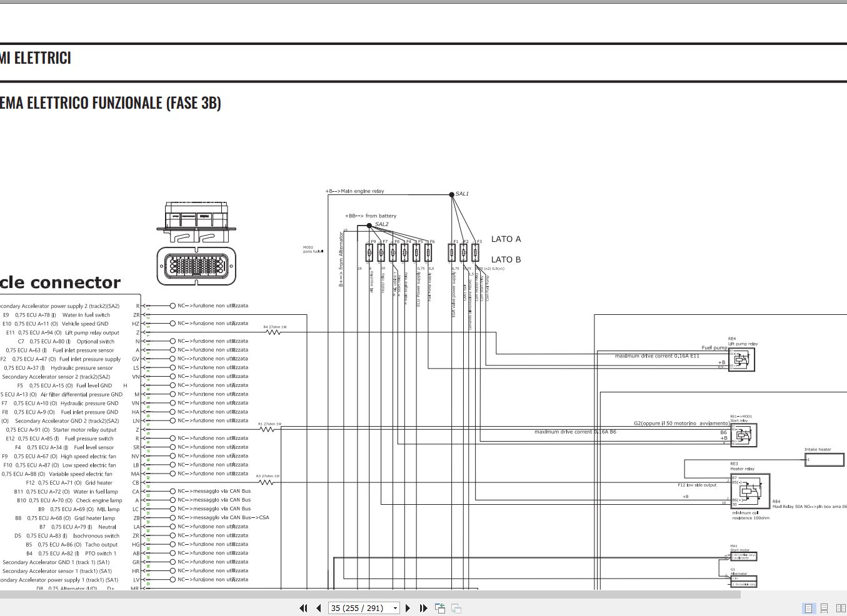
Task: Click the 'Starter motor relay output' row text
Action: (85, 430)
